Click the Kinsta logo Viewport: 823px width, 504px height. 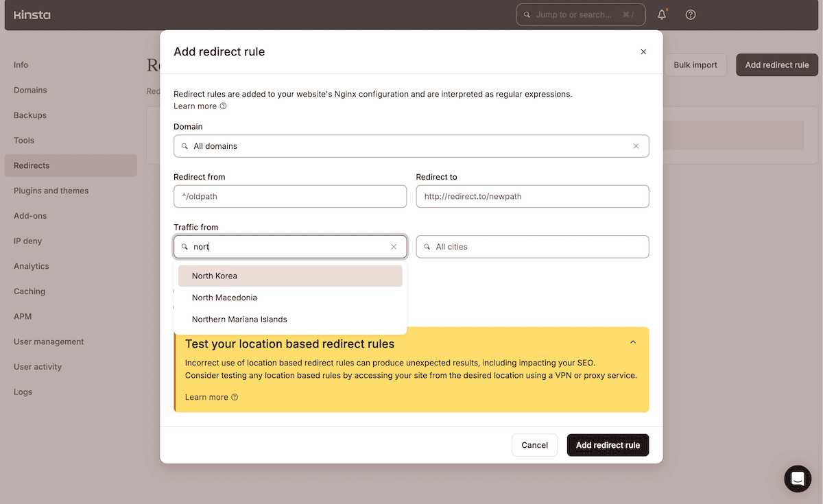point(32,14)
